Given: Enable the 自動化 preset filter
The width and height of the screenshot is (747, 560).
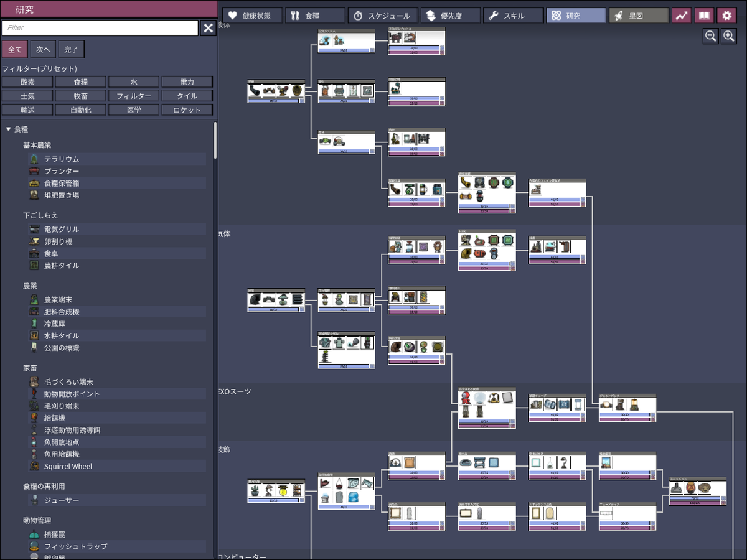Looking at the screenshot, I should (81, 110).
